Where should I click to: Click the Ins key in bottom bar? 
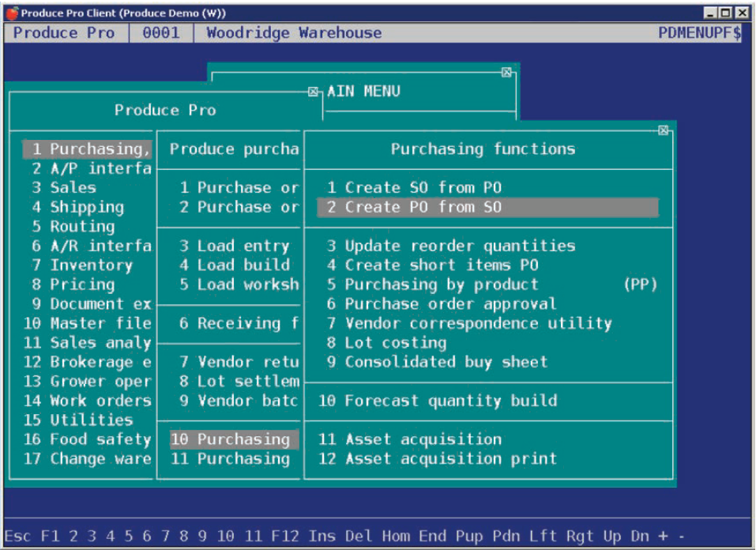(322, 536)
